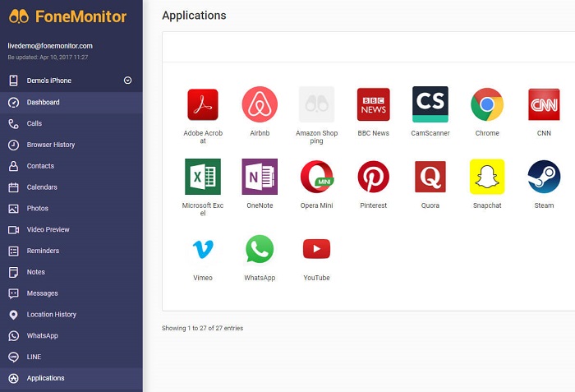Click the Quora app icon
Image resolution: width=575 pixels, height=392 pixels.
pos(430,177)
